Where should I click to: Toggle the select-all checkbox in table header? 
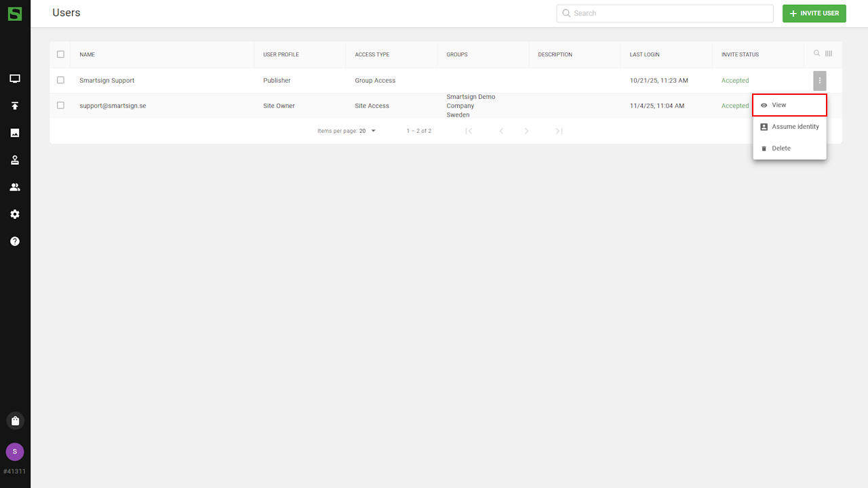(60, 54)
